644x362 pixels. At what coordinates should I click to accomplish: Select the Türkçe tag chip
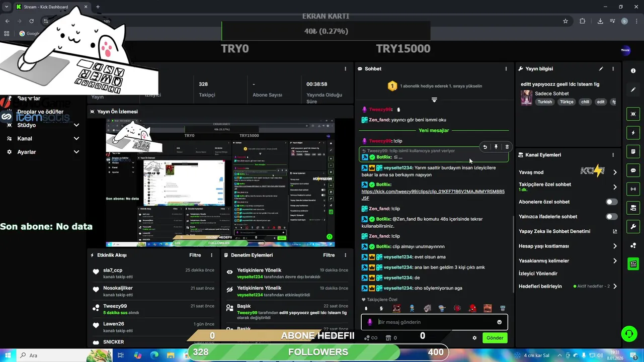pyautogui.click(x=567, y=102)
